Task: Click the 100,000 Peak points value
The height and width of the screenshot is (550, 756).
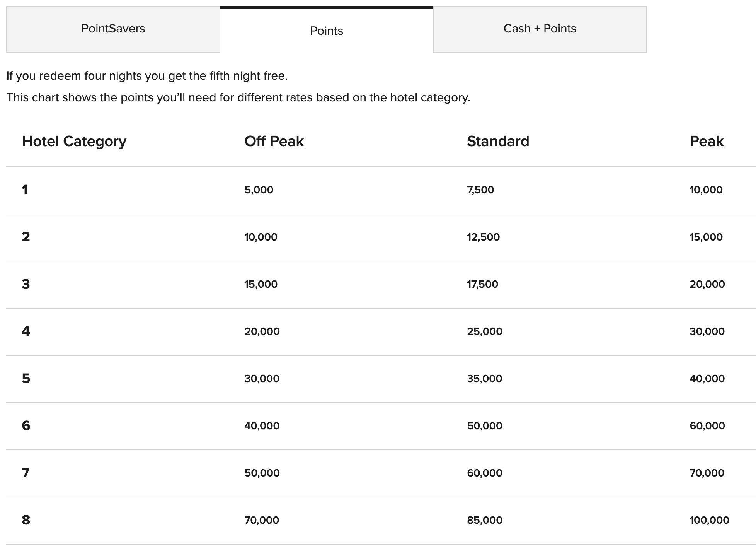Action: [x=709, y=520]
